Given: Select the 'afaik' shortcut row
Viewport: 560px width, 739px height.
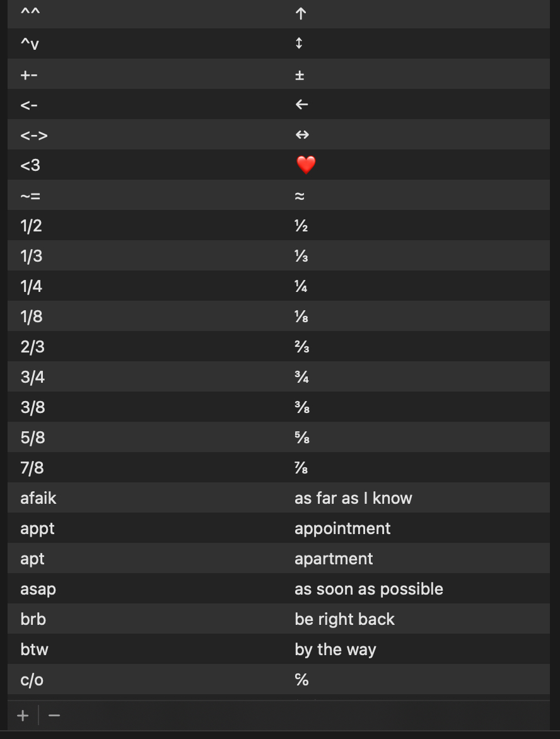Looking at the screenshot, I should 38,498.
